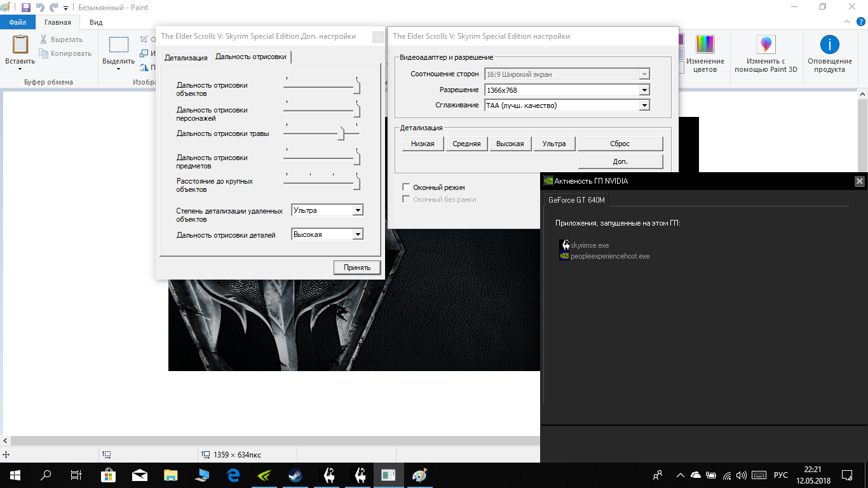
Task: Set detail preset to Высокая
Action: (x=510, y=144)
